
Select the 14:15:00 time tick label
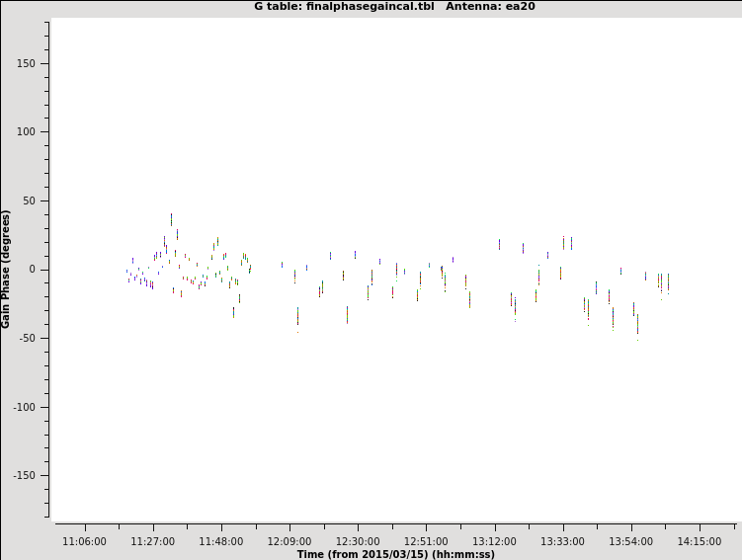tap(700, 541)
